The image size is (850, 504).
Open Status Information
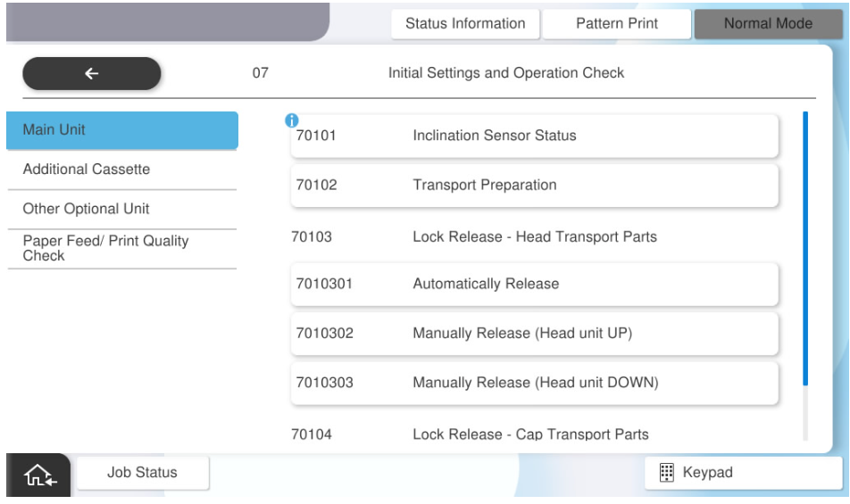[x=465, y=24]
